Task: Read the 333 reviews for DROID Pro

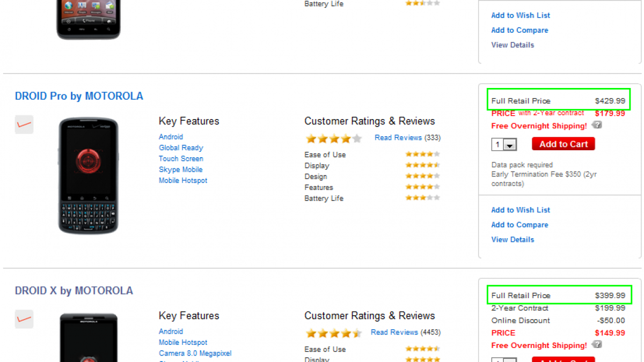Action: point(398,138)
